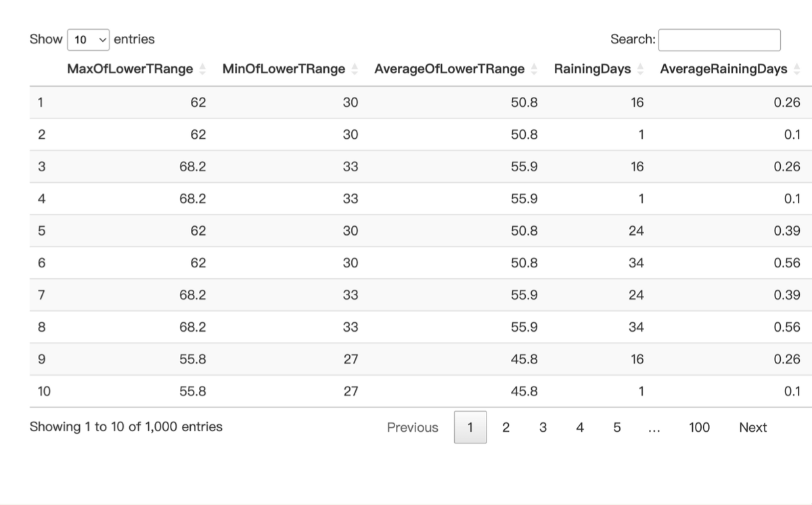Image resolution: width=812 pixels, height=505 pixels.
Task: Sort by RainingDays column arrows
Action: pos(640,69)
